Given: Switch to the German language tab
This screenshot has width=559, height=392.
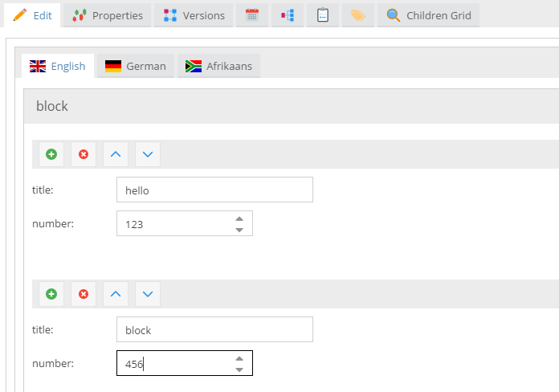Looking at the screenshot, I should [x=136, y=66].
